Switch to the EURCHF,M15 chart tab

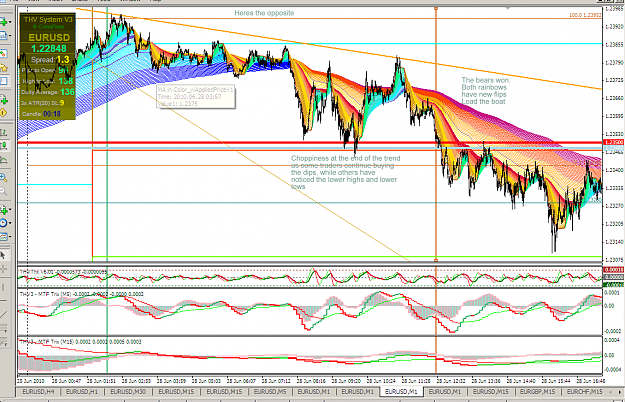584,392
